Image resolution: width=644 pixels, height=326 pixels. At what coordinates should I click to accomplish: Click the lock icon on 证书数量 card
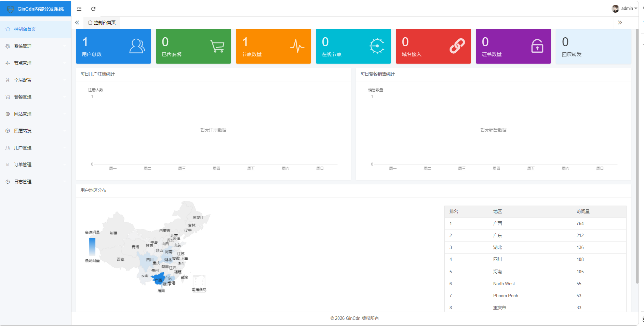pos(537,46)
